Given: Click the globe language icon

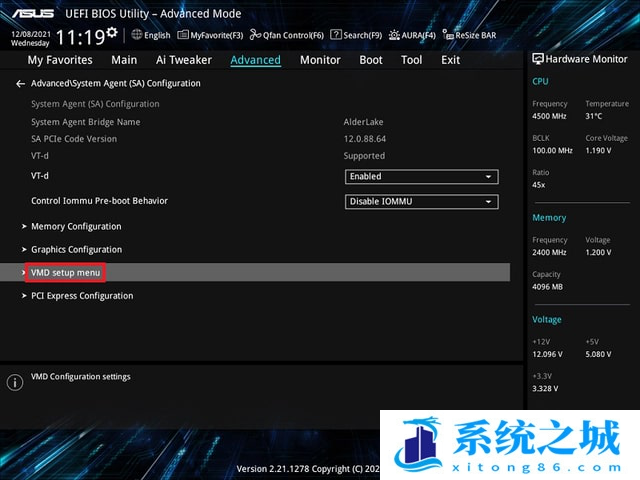Looking at the screenshot, I should pos(137,35).
